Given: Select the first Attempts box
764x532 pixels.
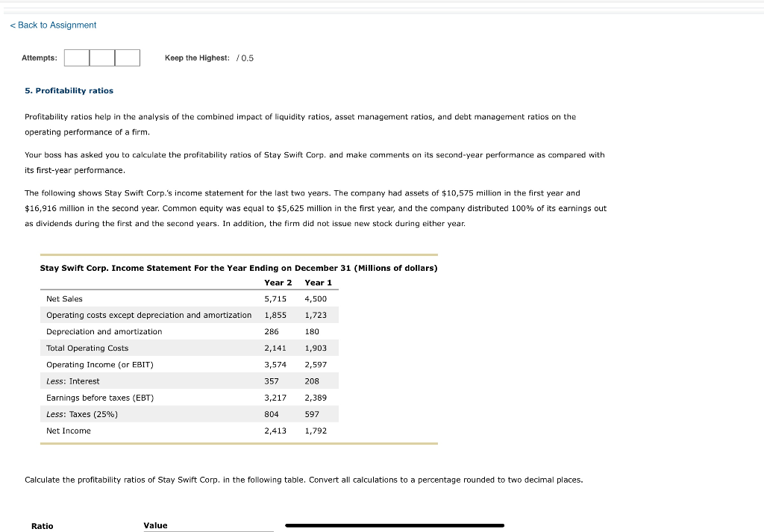Looking at the screenshot, I should click(x=76, y=57).
